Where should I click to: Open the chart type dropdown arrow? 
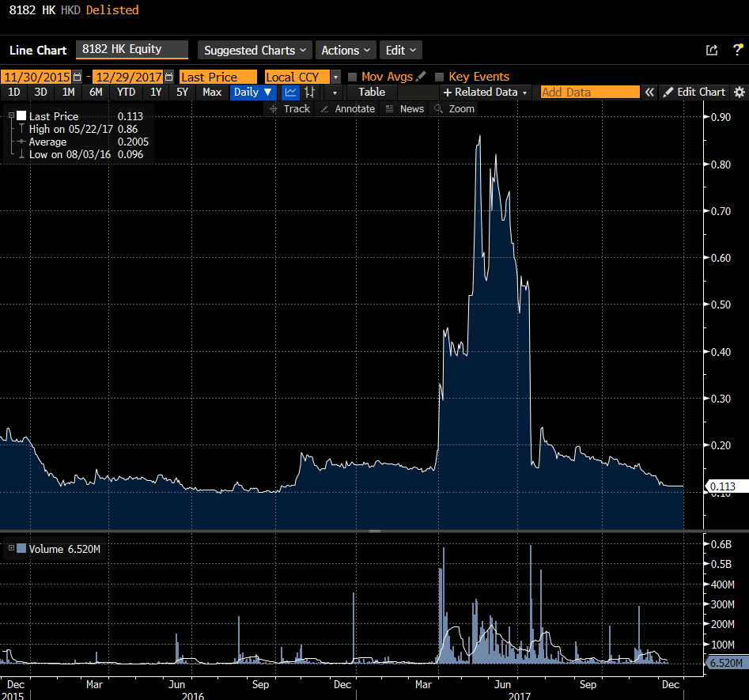tap(335, 93)
